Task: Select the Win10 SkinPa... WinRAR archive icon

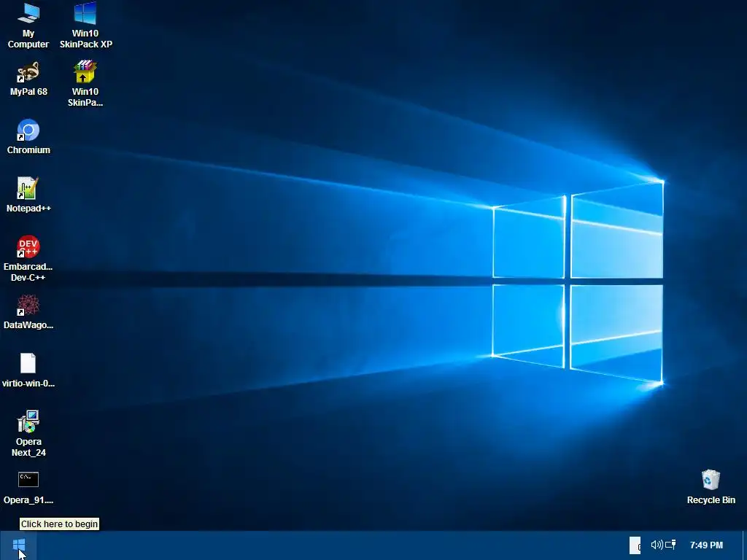Action: tap(85, 72)
